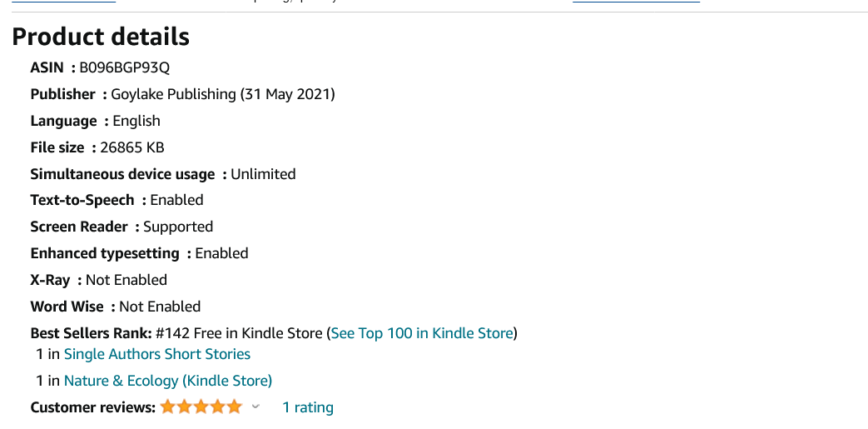The height and width of the screenshot is (429, 868).
Task: Click the file size 26865 KB
Action: 132,147
